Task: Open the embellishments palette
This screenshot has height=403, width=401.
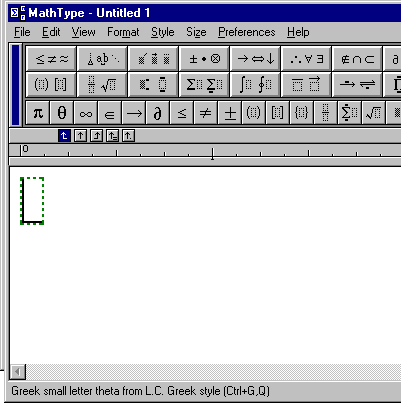Action: click(153, 59)
